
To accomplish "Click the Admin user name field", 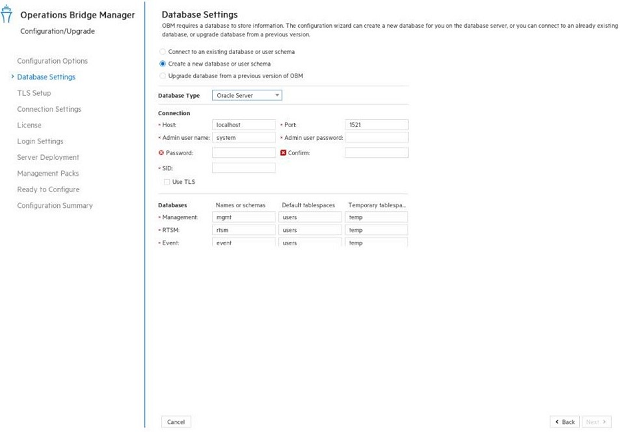I will (244, 138).
